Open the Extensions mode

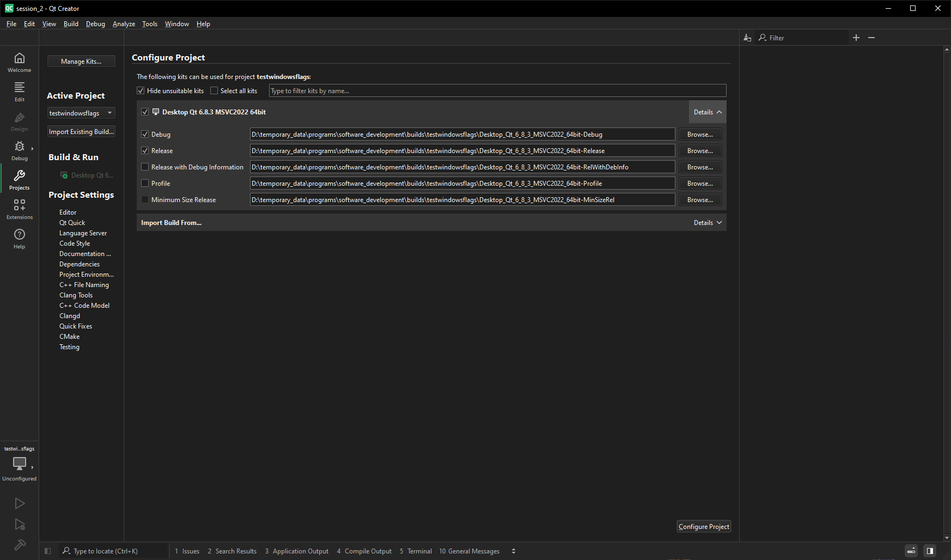20,210
